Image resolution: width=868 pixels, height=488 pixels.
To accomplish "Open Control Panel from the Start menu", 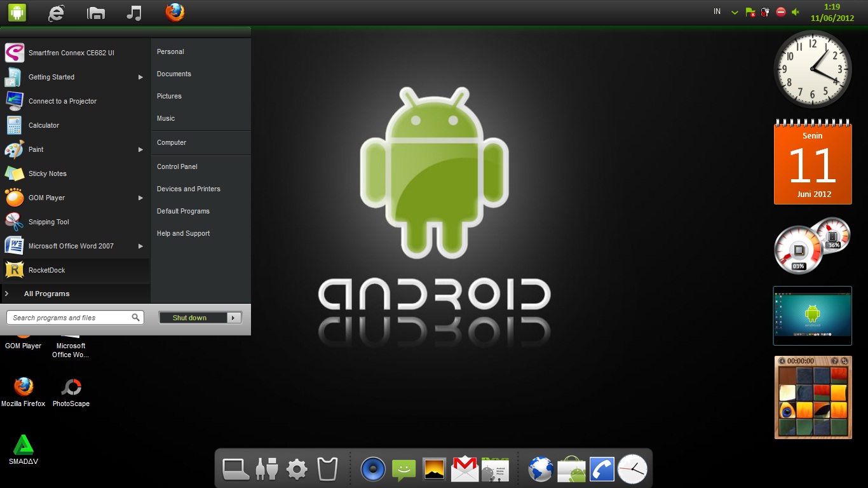I will click(x=177, y=166).
